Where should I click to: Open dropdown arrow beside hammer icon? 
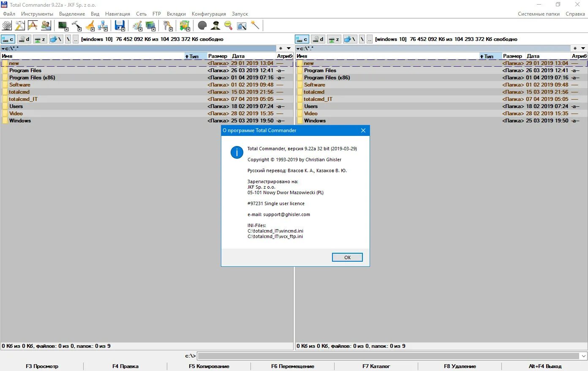(80, 29)
